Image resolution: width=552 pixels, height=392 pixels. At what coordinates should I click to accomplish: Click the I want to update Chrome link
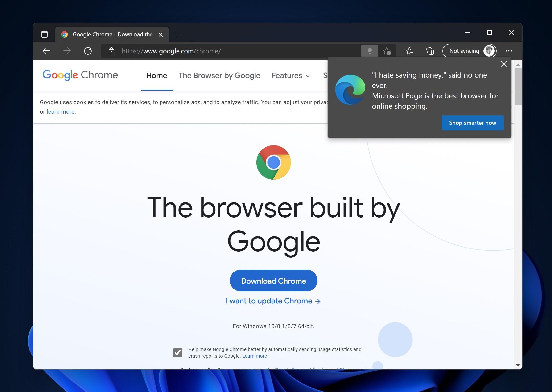[x=273, y=301]
